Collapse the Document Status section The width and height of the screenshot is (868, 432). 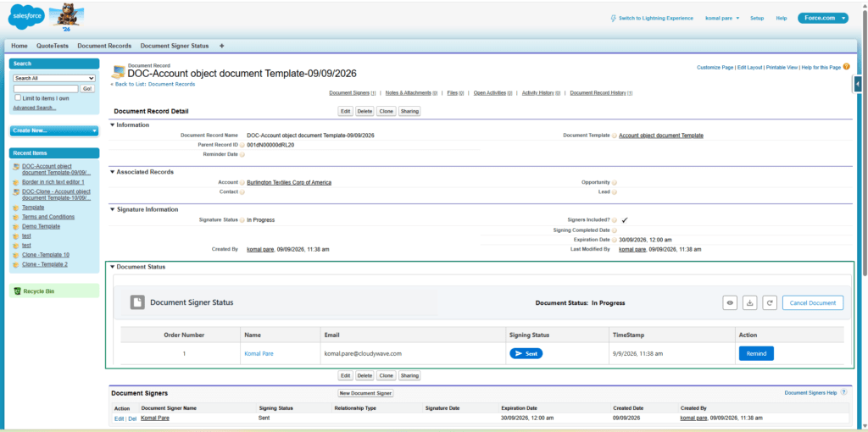click(113, 267)
